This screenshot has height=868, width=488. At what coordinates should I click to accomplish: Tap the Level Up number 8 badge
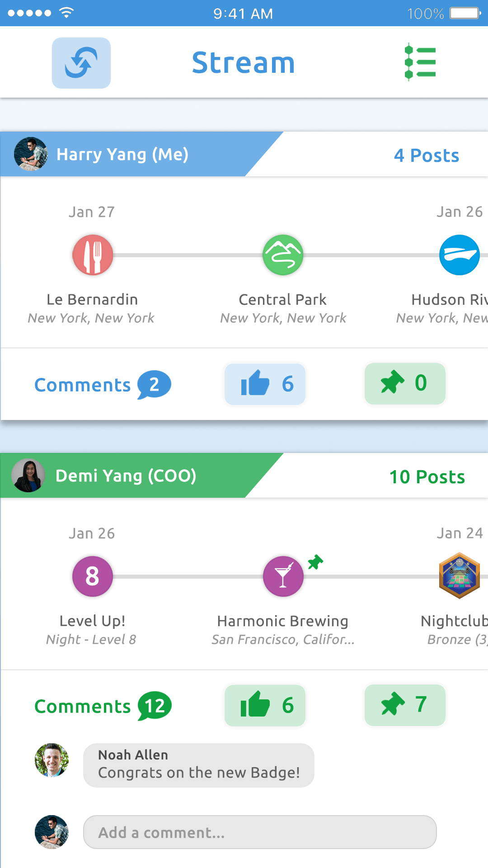(x=93, y=576)
